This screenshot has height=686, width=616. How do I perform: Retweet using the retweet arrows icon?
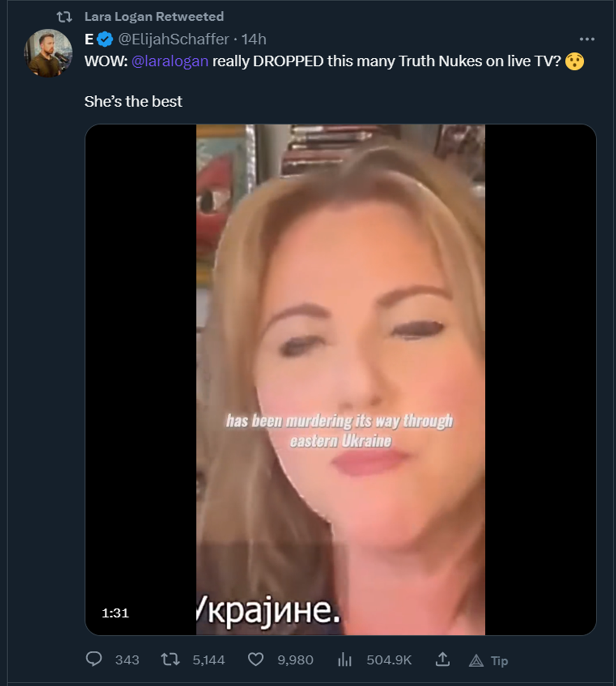click(170, 659)
